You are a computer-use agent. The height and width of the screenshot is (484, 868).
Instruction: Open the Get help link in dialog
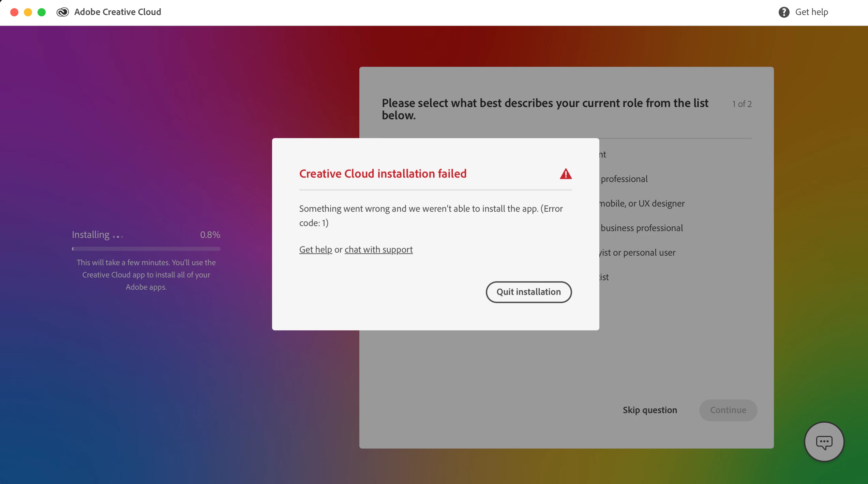[x=315, y=250]
